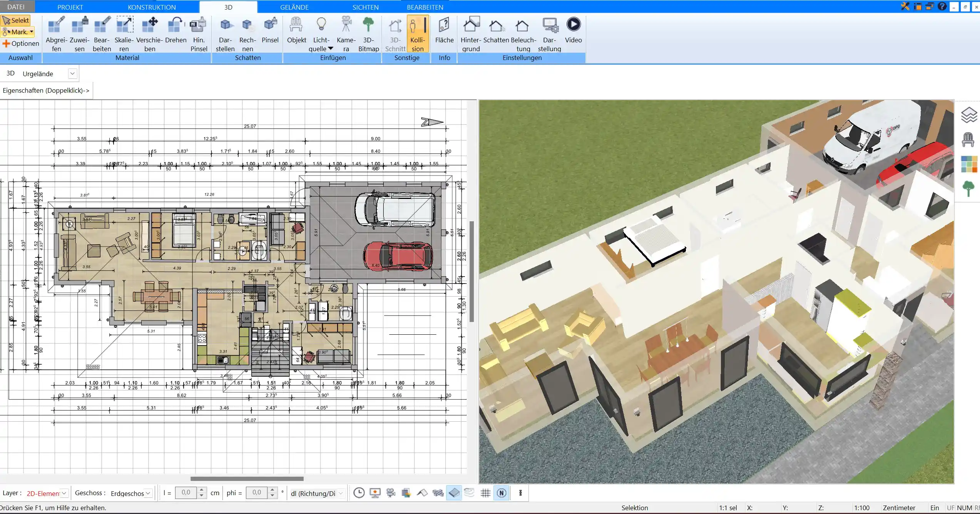Open the Mark. dropdown arrow
Screen dimensions: 980x514
pyautogui.click(x=32, y=32)
